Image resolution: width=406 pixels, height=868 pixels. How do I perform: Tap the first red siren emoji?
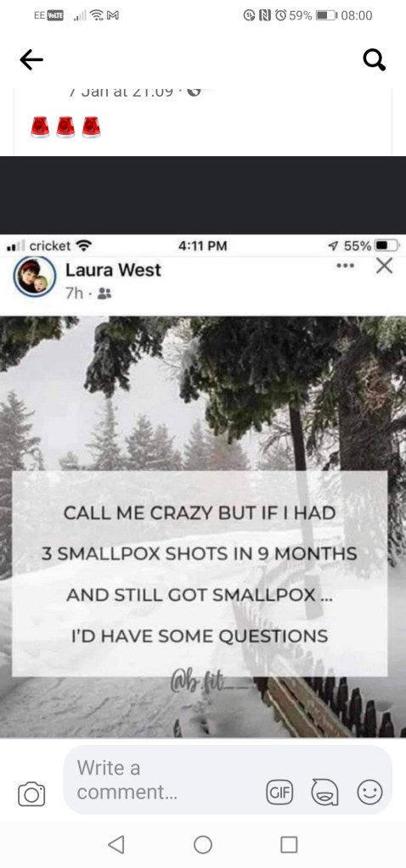(40, 126)
